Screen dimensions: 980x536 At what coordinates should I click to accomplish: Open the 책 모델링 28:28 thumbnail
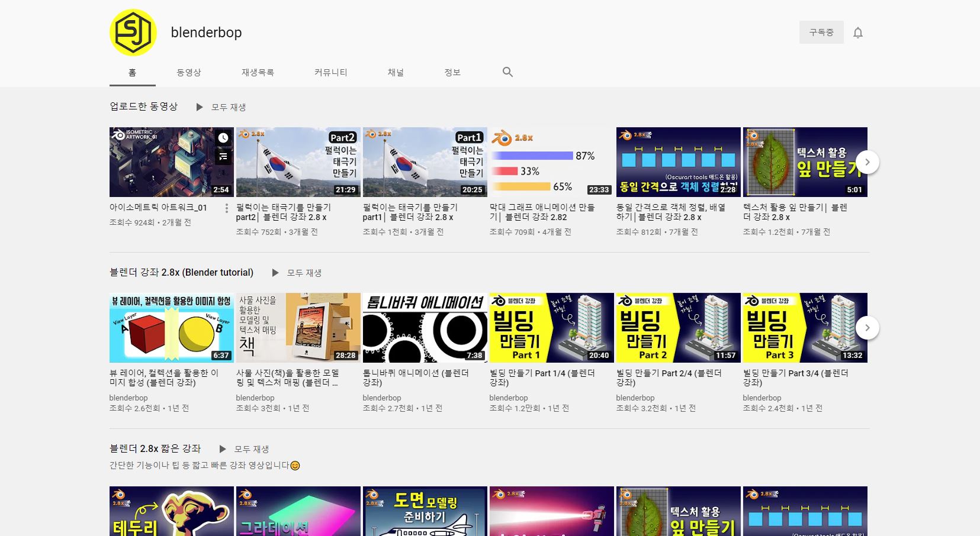[x=298, y=328]
